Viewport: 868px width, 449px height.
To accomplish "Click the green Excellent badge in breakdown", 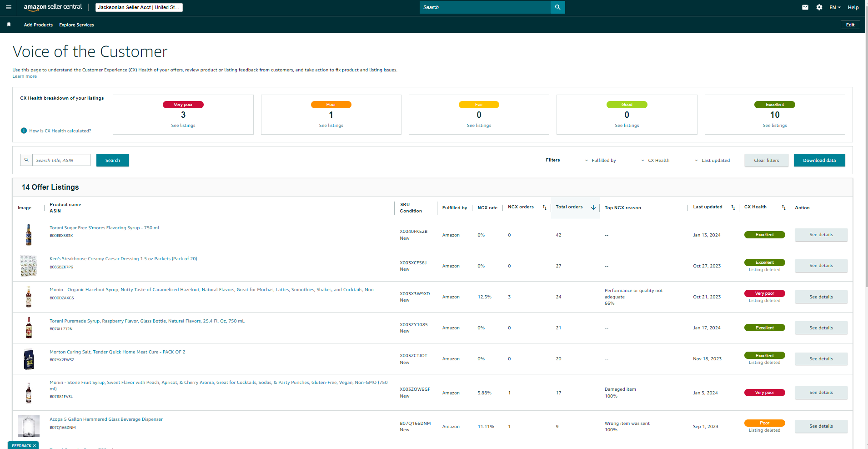I will [x=775, y=105].
